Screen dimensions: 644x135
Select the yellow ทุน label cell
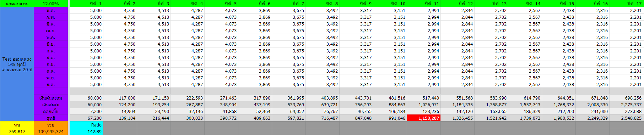(17, 125)
